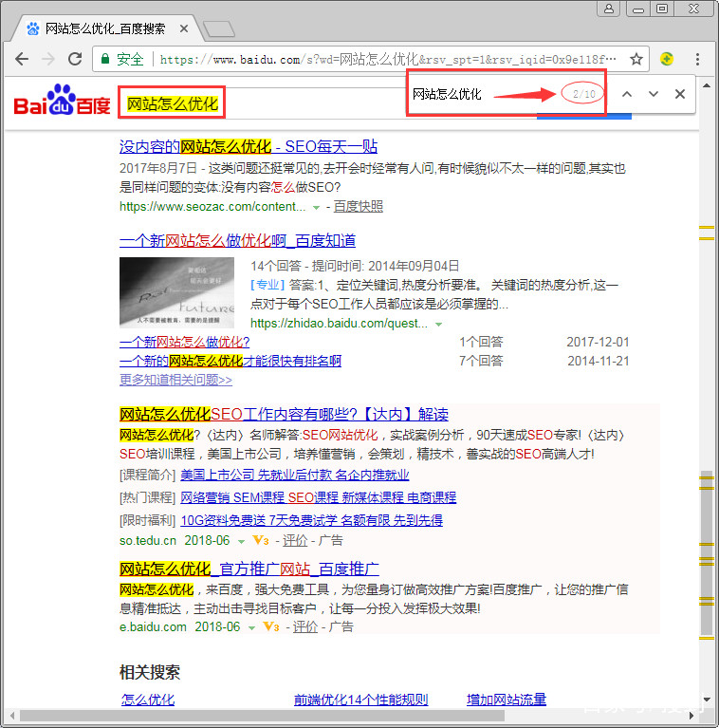The image size is (719, 728).
Task: Open the user profile icon in title bar
Action: tap(609, 9)
